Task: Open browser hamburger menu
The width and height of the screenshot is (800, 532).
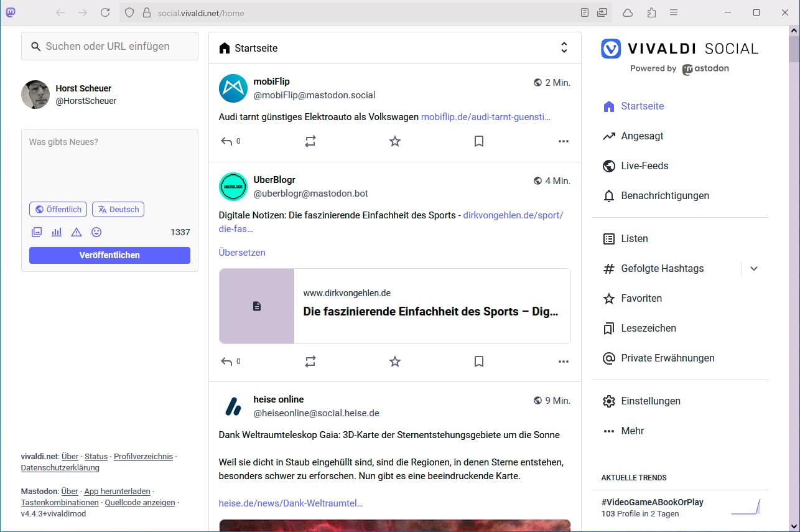Action: pyautogui.click(x=674, y=12)
